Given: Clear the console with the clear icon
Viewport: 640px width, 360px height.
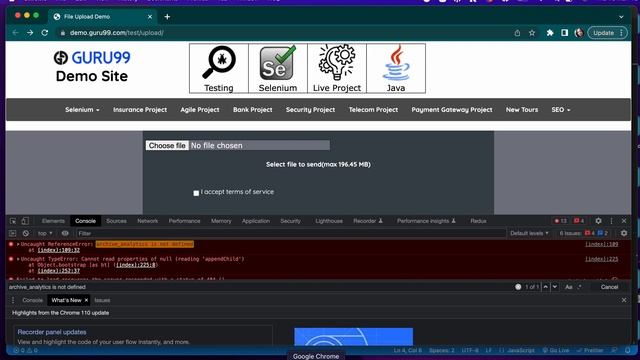Looking at the screenshot, I should click(x=26, y=233).
